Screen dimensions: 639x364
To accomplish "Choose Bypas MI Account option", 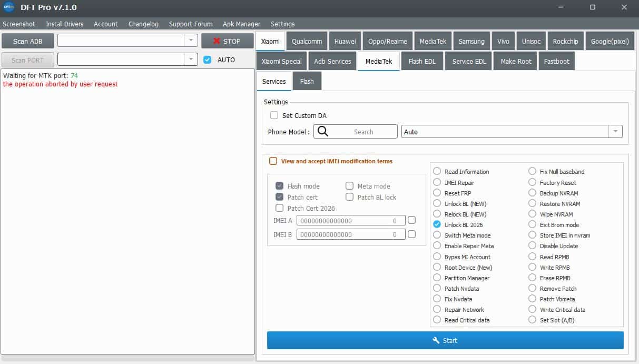I will [437, 257].
